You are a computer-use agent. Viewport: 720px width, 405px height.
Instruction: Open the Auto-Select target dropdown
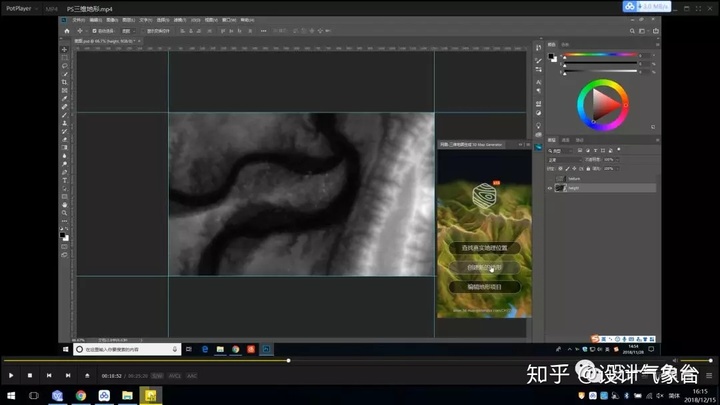click(x=128, y=31)
